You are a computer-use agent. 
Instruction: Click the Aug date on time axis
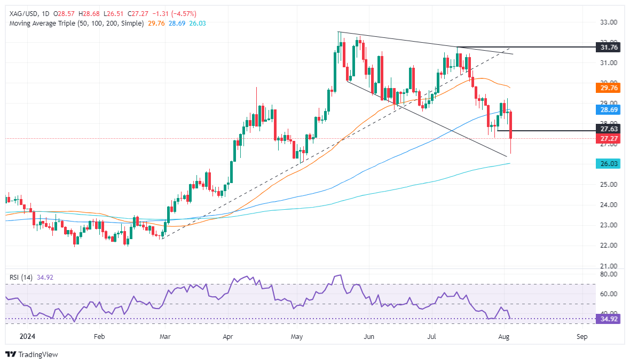[x=504, y=336]
